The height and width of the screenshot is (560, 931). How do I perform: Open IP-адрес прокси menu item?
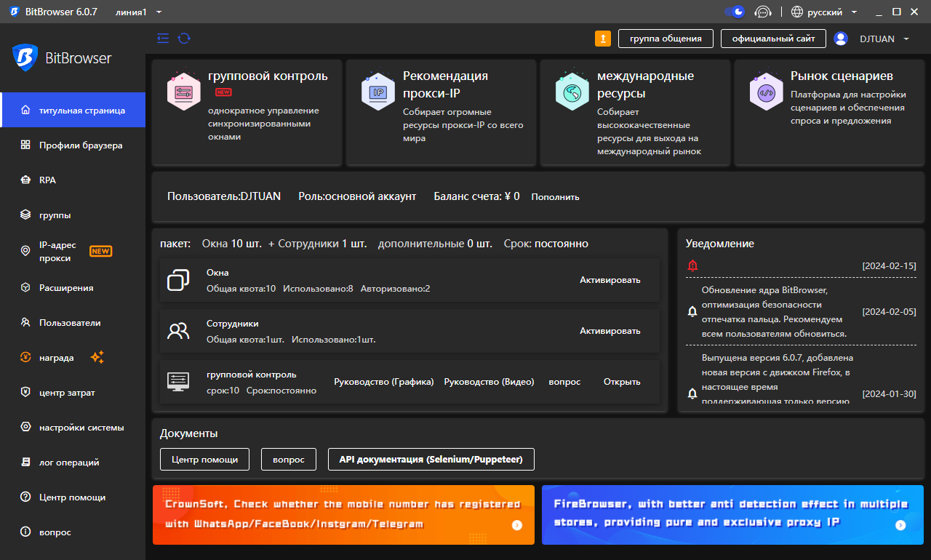point(73,252)
